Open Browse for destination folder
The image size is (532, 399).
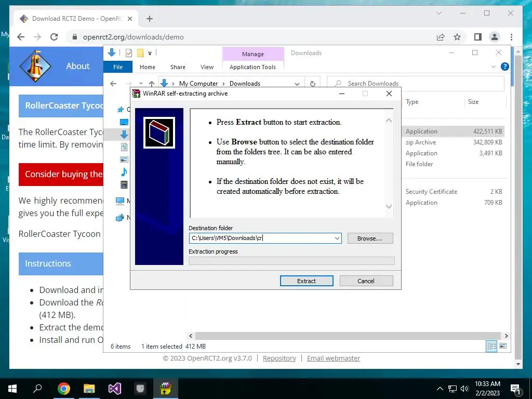click(370, 238)
